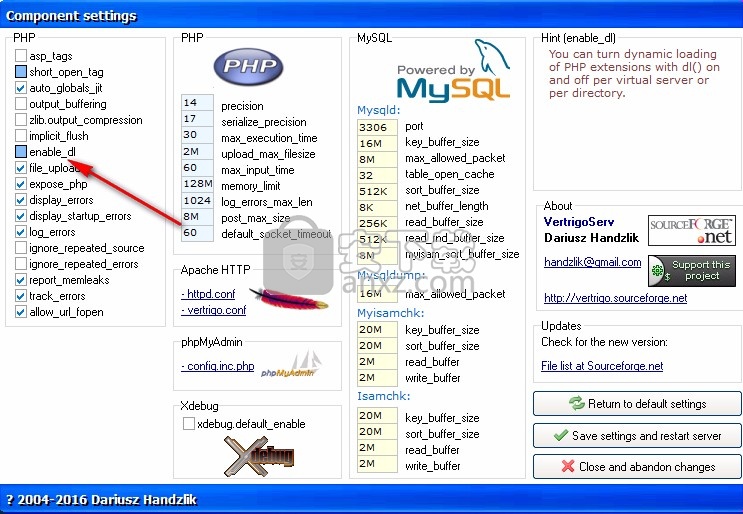Click Return to default settings button

click(x=637, y=404)
